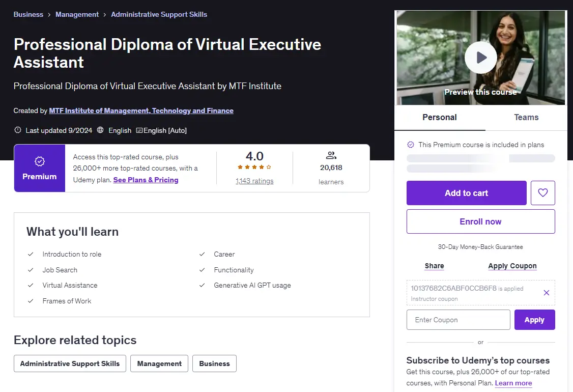Open Learn more about Personal Plan
Screen dimensions: 573x392
(x=513, y=383)
